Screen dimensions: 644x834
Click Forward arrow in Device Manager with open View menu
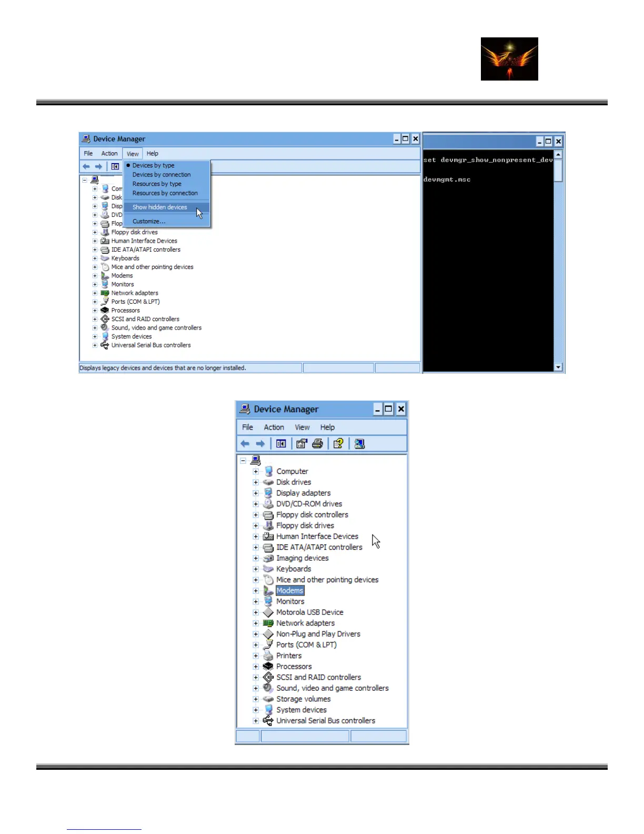point(98,166)
